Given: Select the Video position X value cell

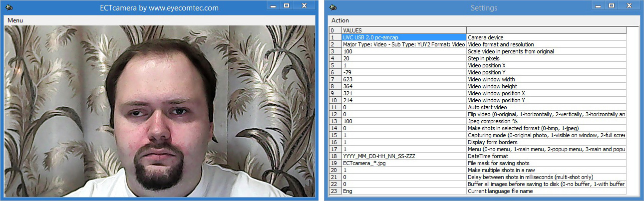Looking at the screenshot, I should tap(404, 65).
